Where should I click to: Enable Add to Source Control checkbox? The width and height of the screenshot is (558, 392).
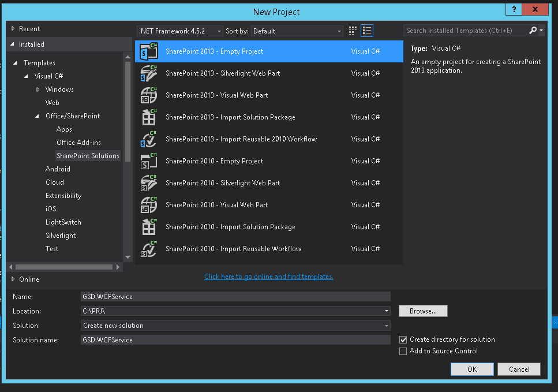403,351
